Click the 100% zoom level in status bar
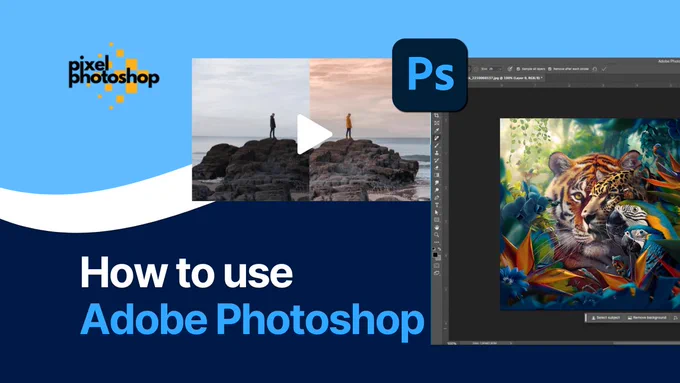The image size is (680, 383). (x=451, y=343)
